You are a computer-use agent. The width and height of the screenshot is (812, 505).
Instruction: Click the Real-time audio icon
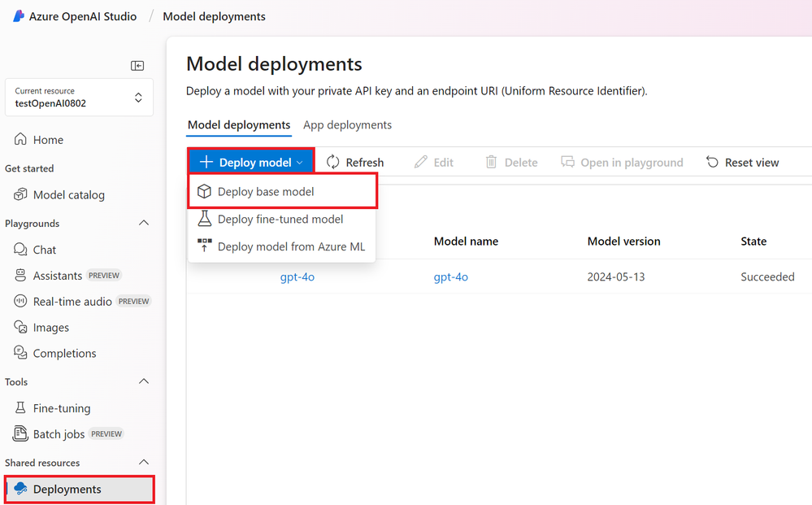(x=20, y=301)
